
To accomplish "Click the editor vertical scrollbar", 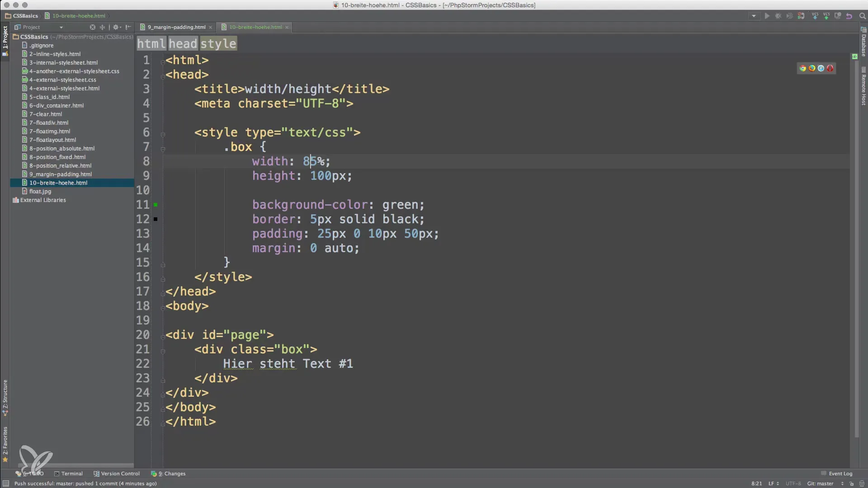I will pyautogui.click(x=857, y=249).
